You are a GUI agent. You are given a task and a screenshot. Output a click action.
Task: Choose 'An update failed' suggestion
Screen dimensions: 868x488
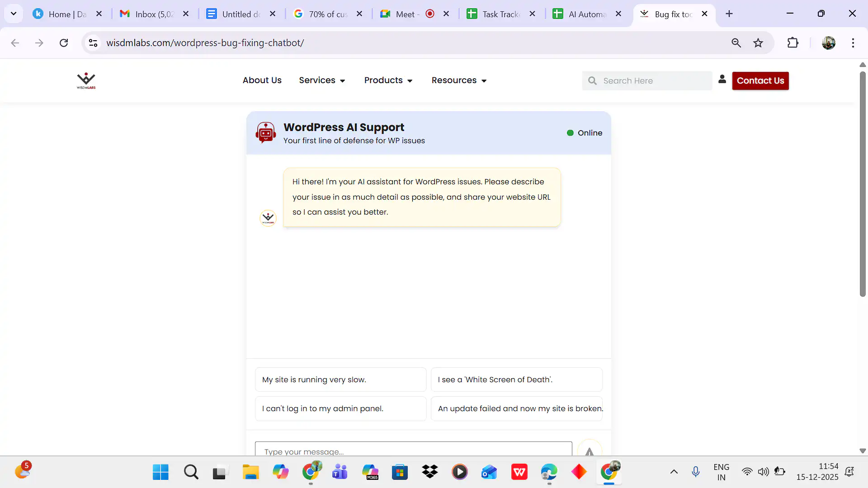[516, 408]
